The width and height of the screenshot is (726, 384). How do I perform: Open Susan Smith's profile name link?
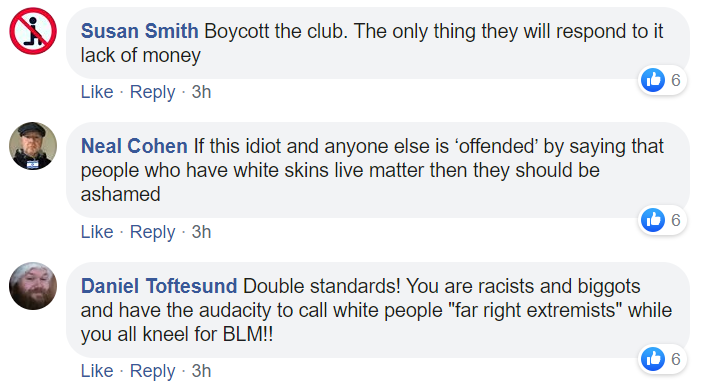(x=140, y=31)
